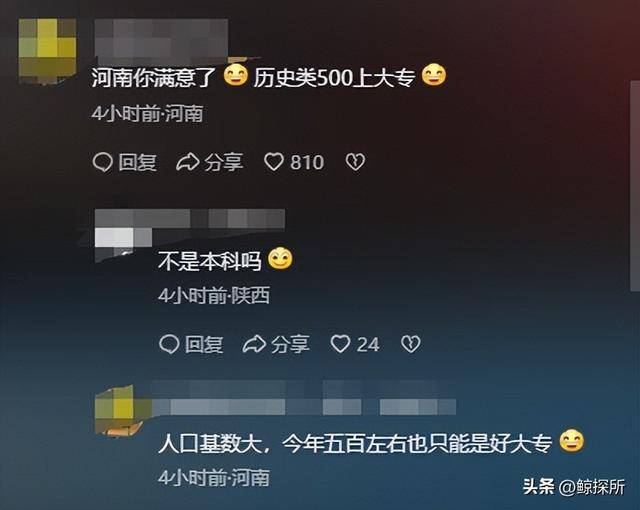Like the comment with 810 likes

(273, 162)
